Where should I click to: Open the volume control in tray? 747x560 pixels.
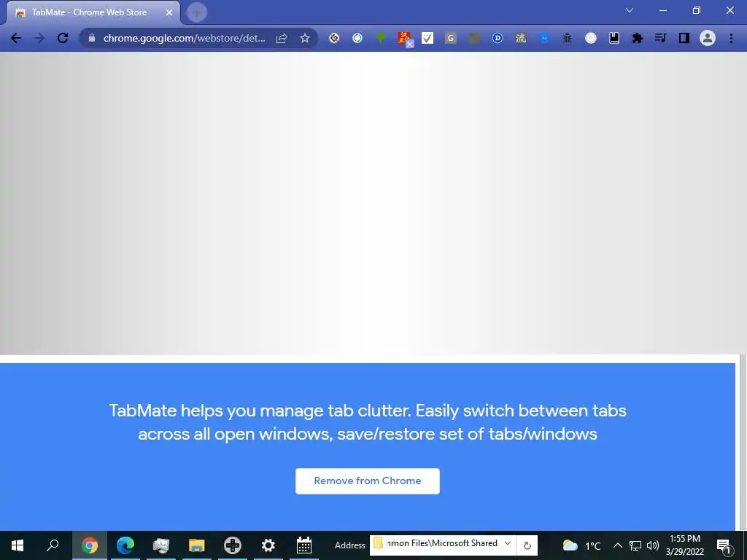click(653, 545)
